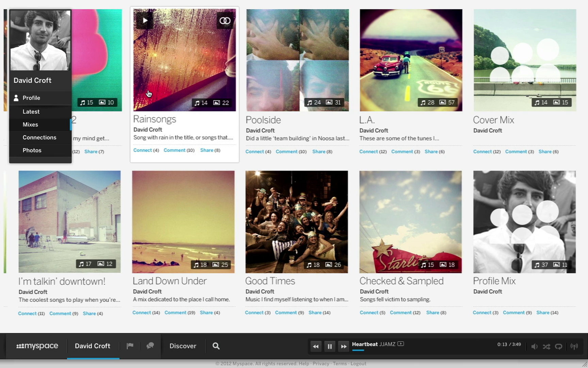Open video icon next to JJAMZ
The height and width of the screenshot is (368, 588).
click(401, 344)
